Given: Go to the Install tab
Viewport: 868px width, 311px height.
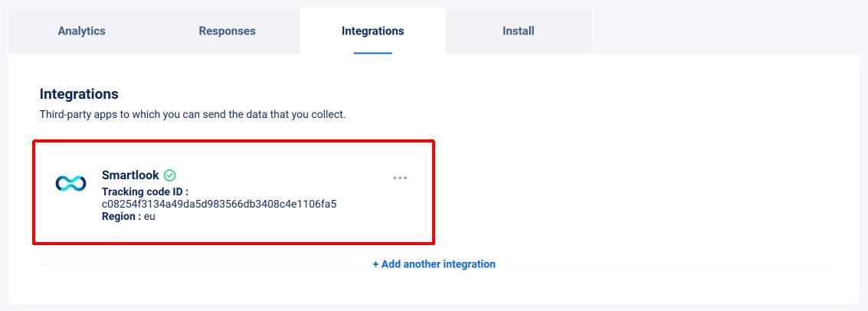Looking at the screenshot, I should click(x=518, y=31).
